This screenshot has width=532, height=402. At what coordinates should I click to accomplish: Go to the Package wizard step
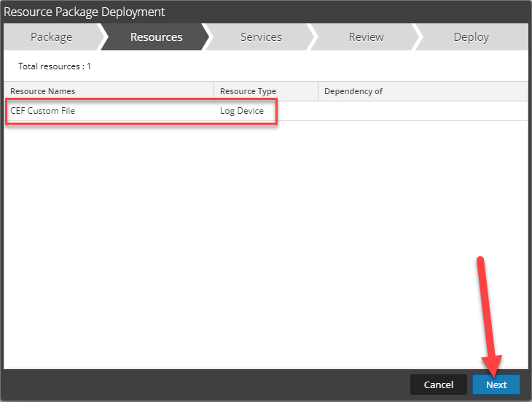(x=51, y=37)
